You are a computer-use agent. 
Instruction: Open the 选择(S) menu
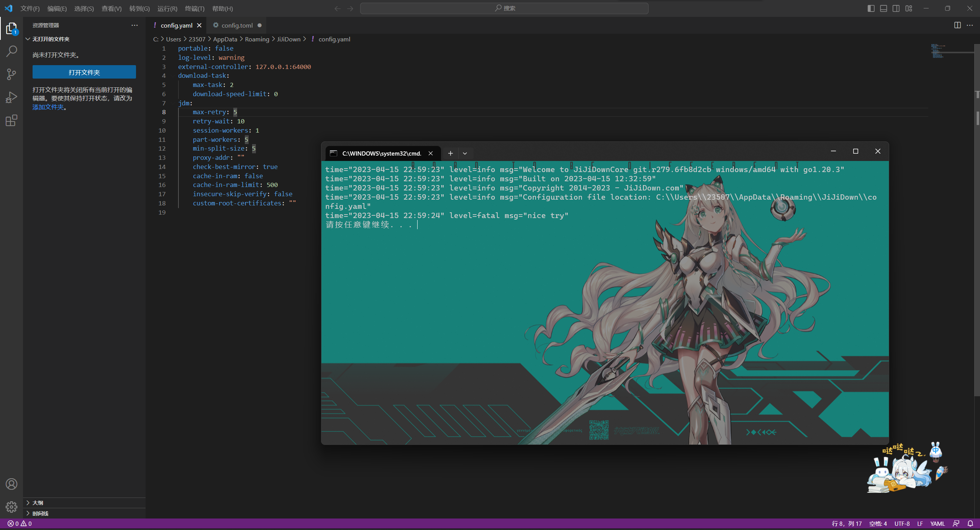point(84,8)
